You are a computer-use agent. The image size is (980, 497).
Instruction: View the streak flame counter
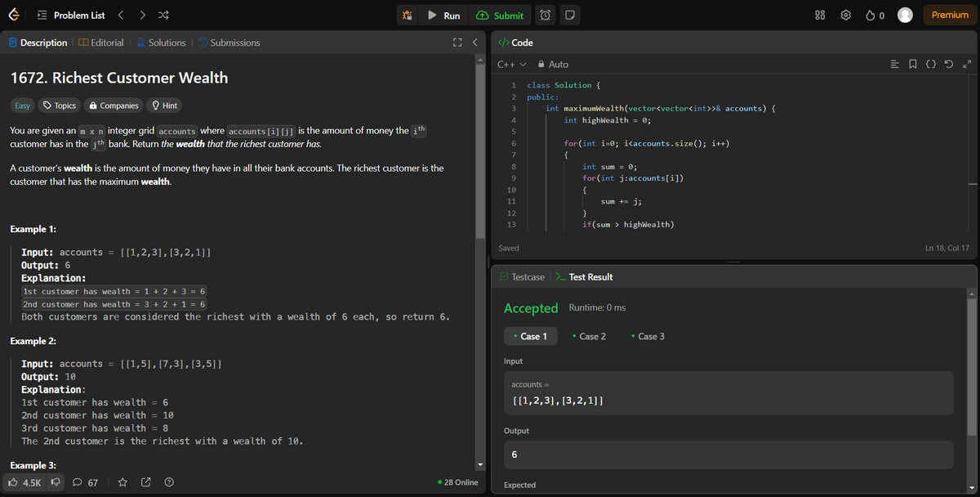[875, 16]
